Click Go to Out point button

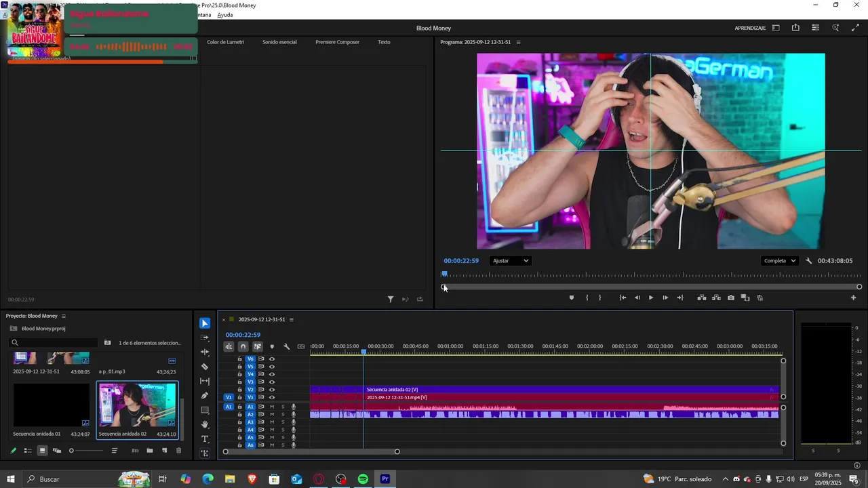679,298
